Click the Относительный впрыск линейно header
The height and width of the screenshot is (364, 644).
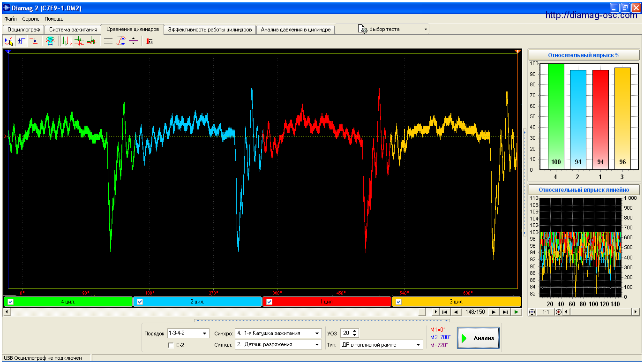(584, 190)
